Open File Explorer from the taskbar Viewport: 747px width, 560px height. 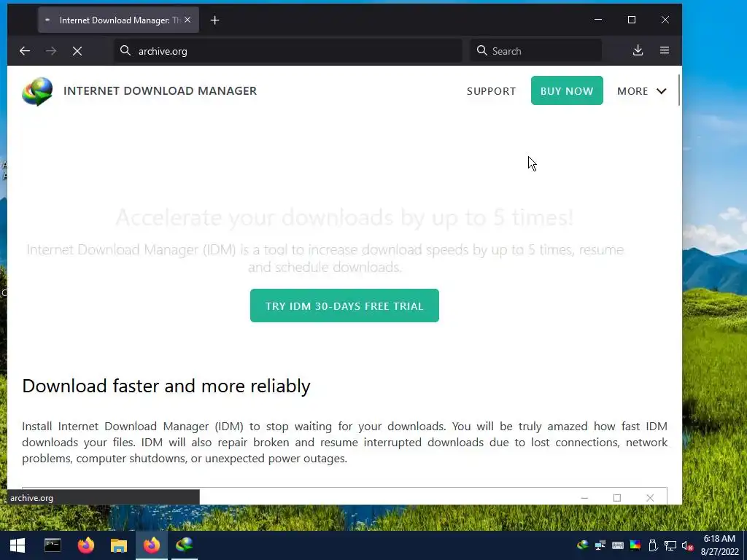119,545
